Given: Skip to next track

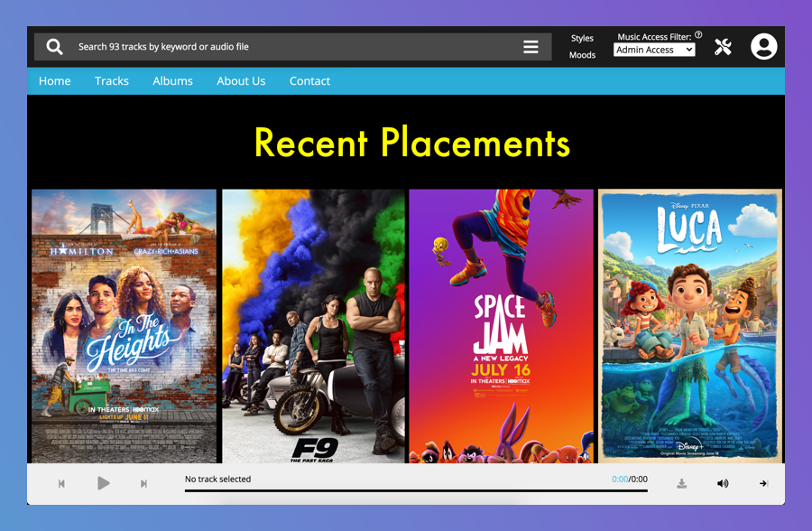Looking at the screenshot, I should (143, 484).
